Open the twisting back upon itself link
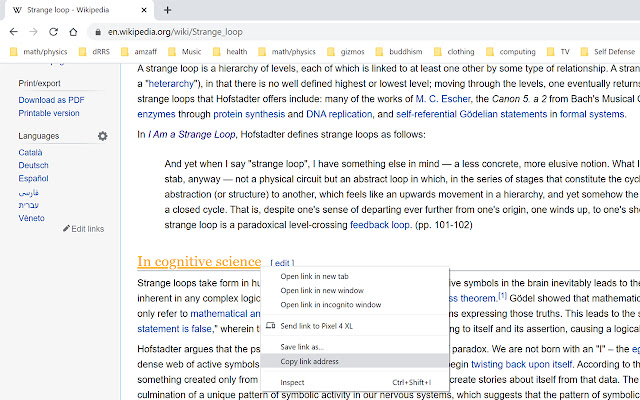This screenshot has height=400, width=640. click(x=521, y=364)
